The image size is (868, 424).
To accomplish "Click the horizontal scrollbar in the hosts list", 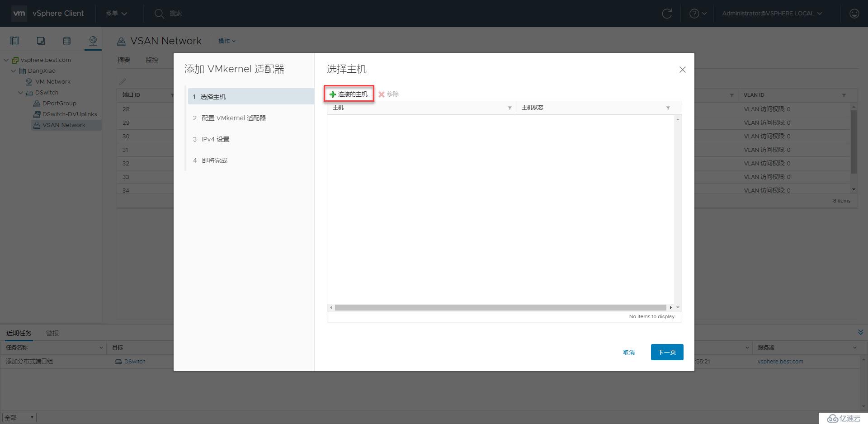I will coord(500,307).
